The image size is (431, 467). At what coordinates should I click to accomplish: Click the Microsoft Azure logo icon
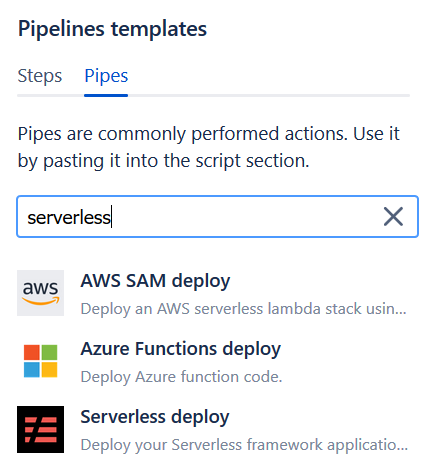pos(40,361)
